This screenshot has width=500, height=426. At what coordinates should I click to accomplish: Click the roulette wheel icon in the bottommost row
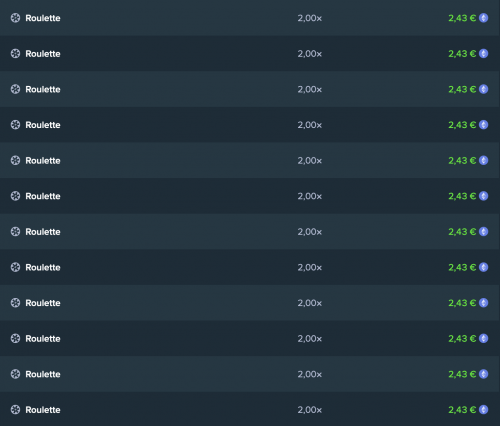point(15,410)
